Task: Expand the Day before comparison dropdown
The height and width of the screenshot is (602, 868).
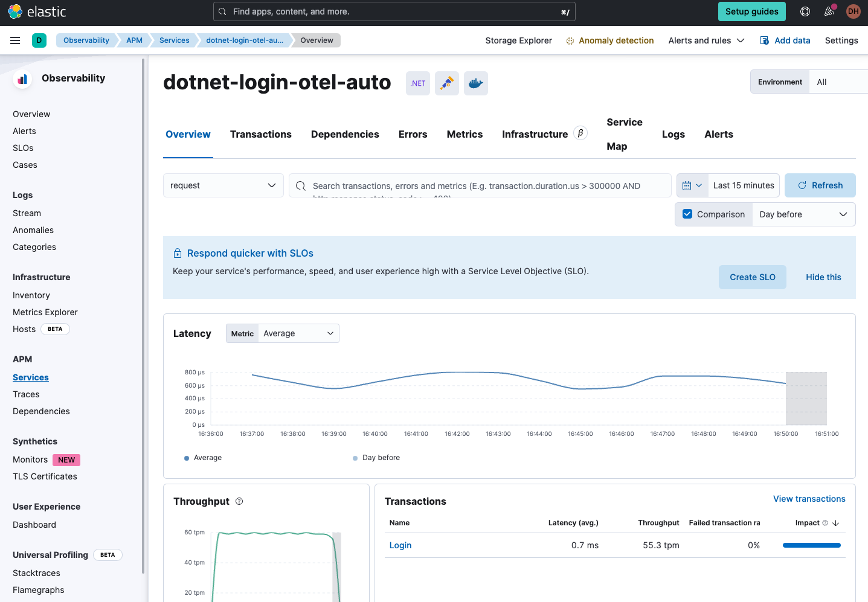Action: pos(803,214)
